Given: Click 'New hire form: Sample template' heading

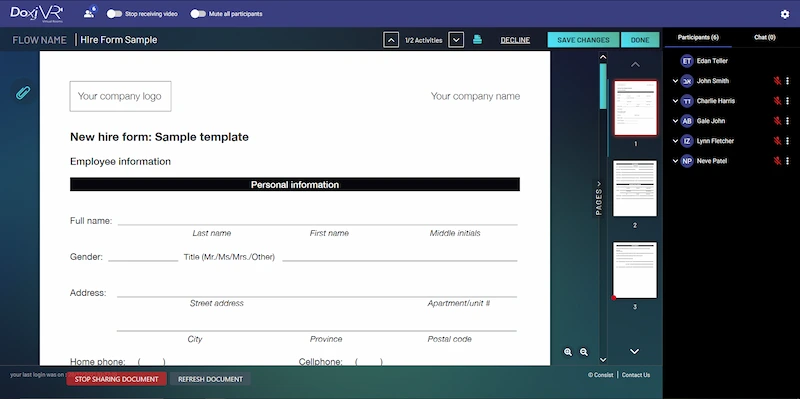Looking at the screenshot, I should click(x=159, y=137).
